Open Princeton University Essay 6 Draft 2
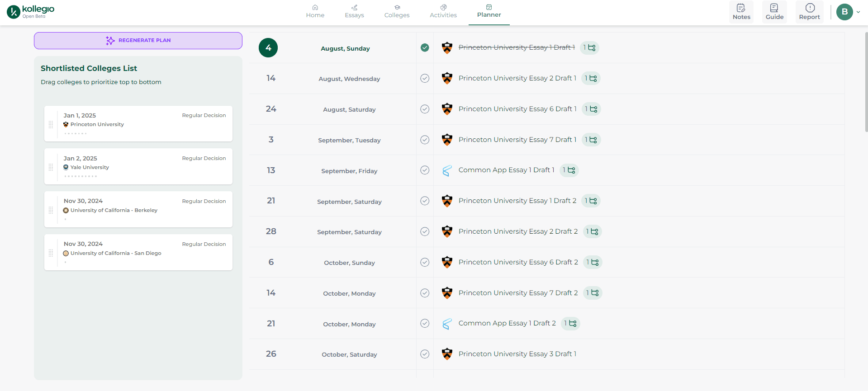This screenshot has height=391, width=868. point(518,262)
